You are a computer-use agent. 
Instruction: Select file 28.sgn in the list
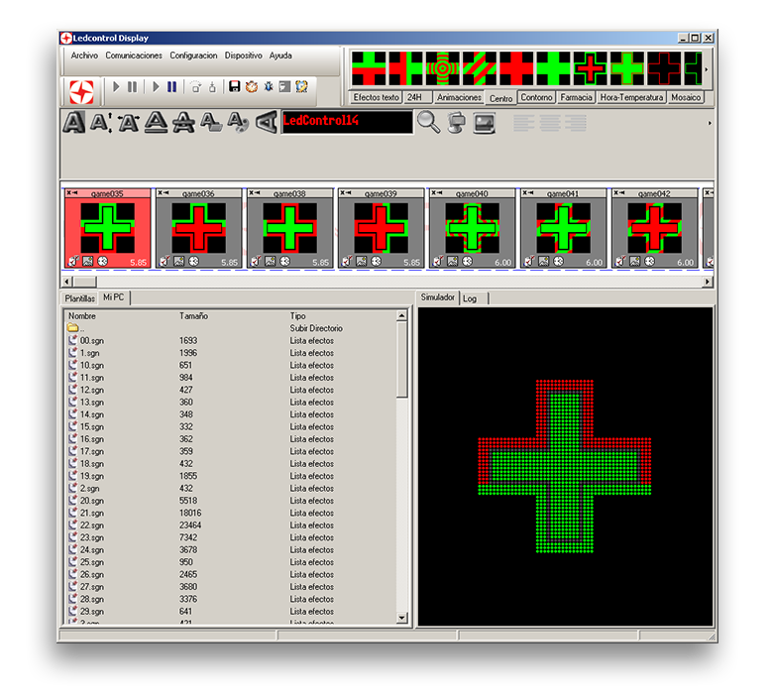[x=230, y=599]
